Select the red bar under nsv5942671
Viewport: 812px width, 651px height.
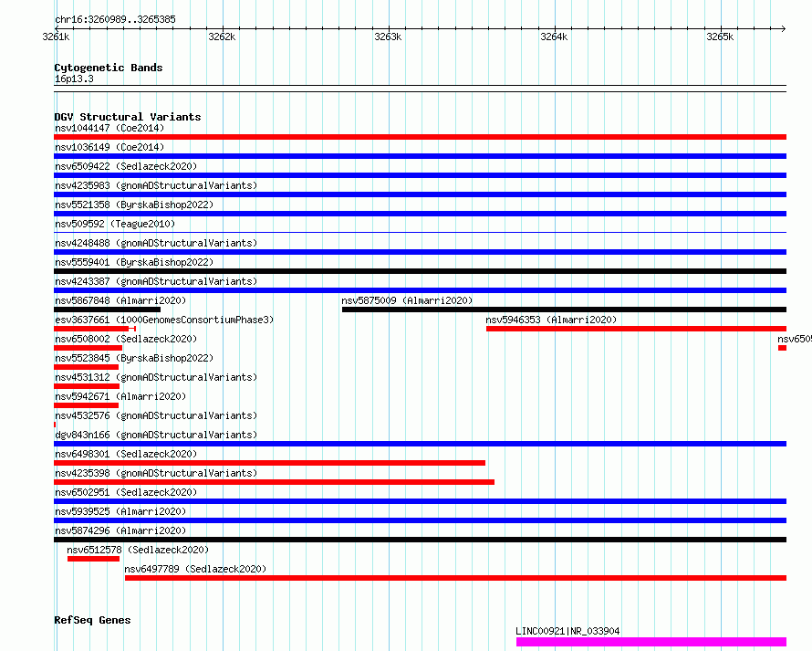click(x=86, y=405)
